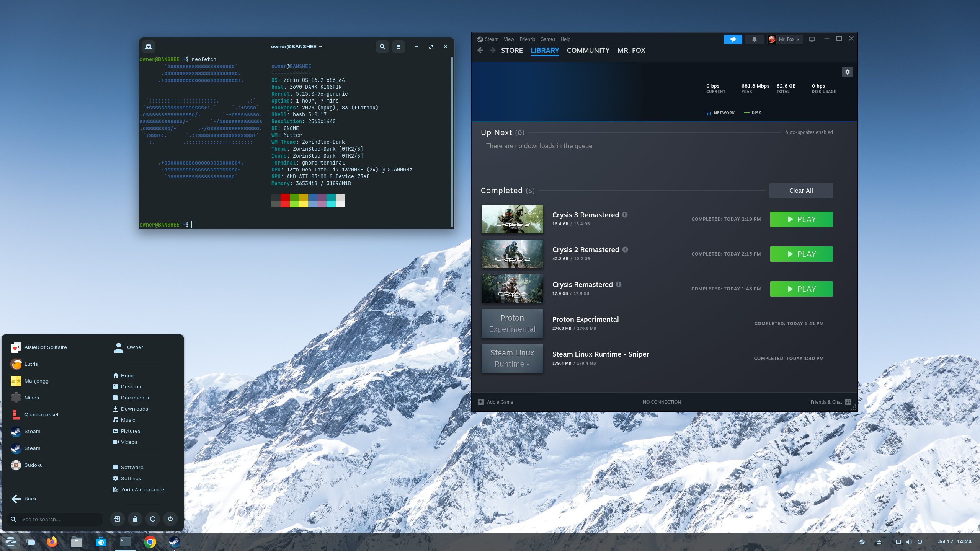
Task: Open Friends menu in Steam
Action: (527, 39)
